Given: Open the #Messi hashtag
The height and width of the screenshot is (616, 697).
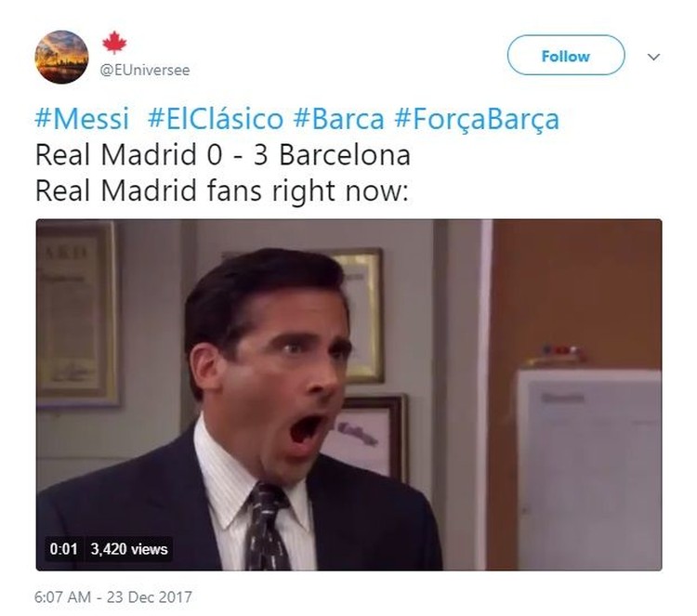Looking at the screenshot, I should coord(82,119).
